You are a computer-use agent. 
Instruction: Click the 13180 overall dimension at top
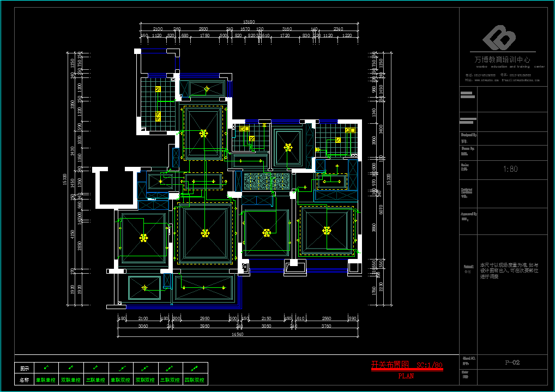(249, 22)
